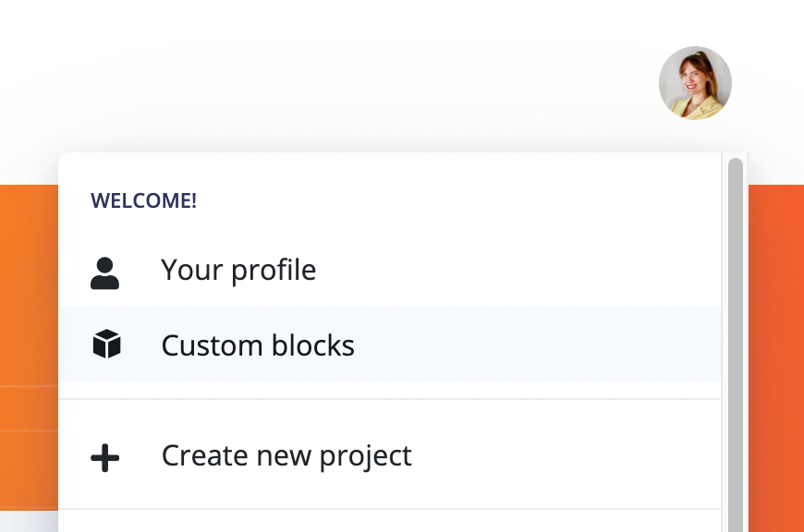Open the Your profile menu entry

point(238,270)
